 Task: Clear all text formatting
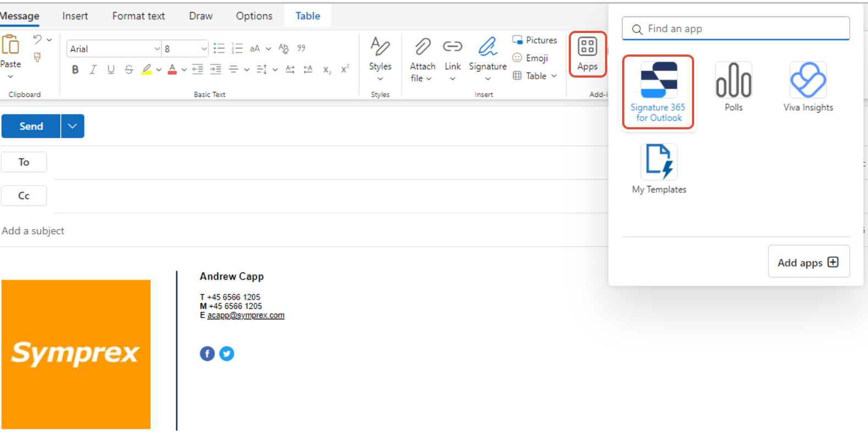pyautogui.click(x=283, y=48)
